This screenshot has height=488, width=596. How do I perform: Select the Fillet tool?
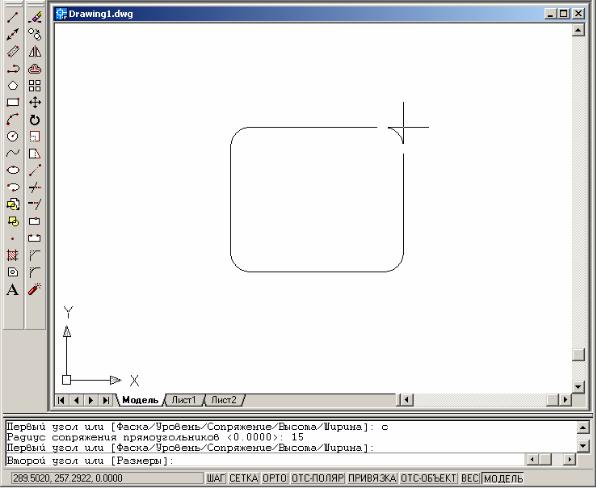click(35, 272)
